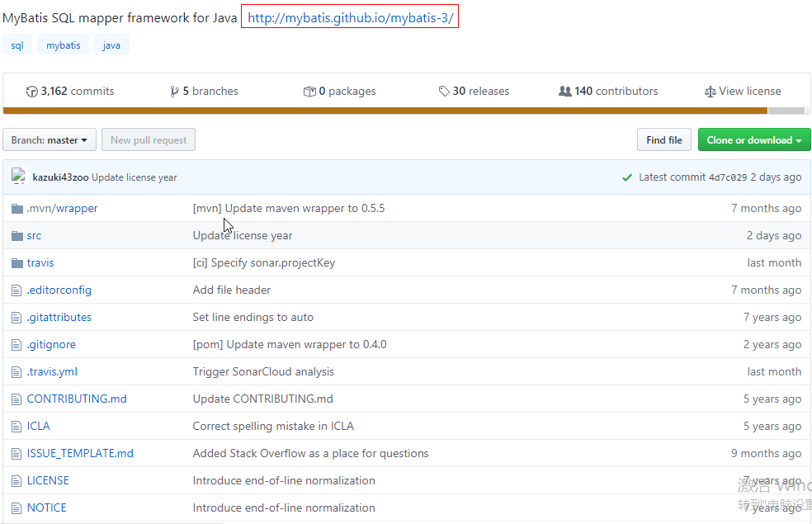Open the src folder

(34, 235)
